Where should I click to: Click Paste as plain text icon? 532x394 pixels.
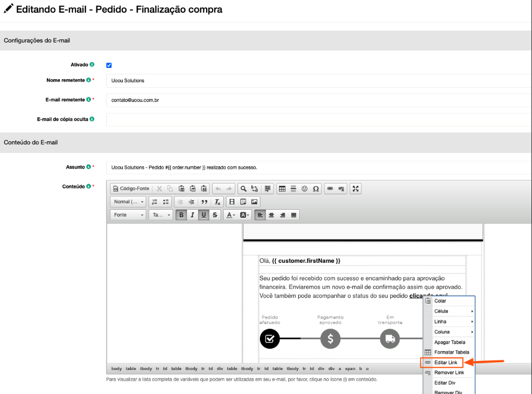(x=193, y=189)
